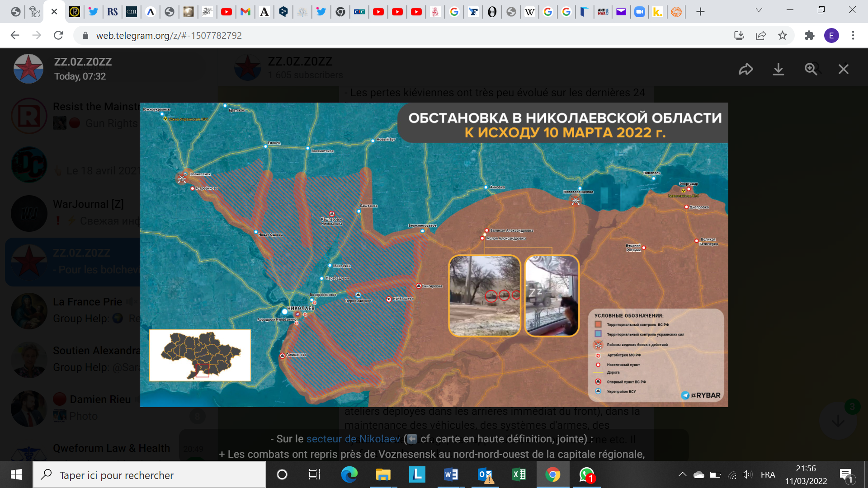Switch to the Wikipedia tab

pyautogui.click(x=529, y=12)
